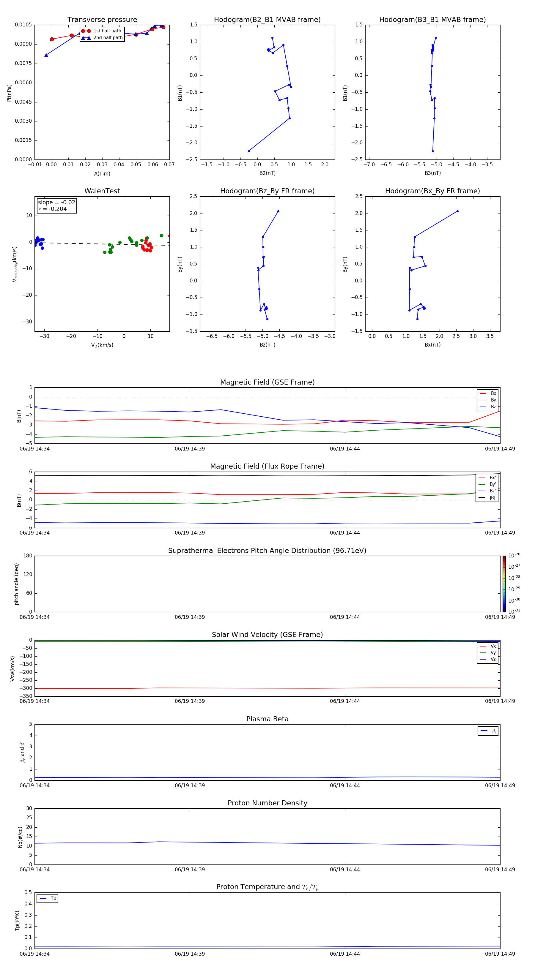Click the Tp legend in Proton Temperature
Image resolution: width=535 pixels, height=980 pixels.
pos(48,899)
